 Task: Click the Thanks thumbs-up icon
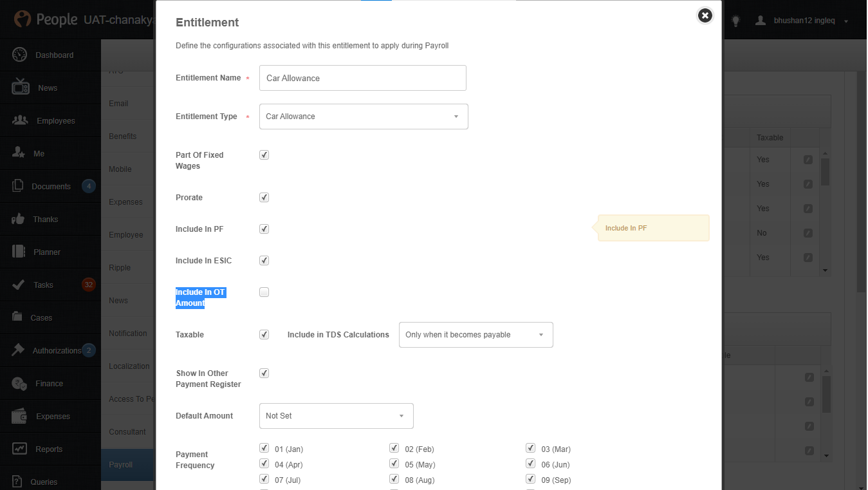coord(19,219)
